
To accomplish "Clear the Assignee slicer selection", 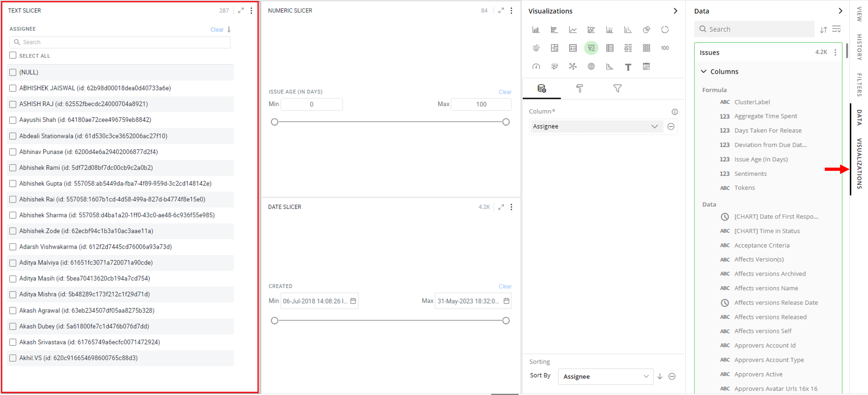I will [217, 29].
